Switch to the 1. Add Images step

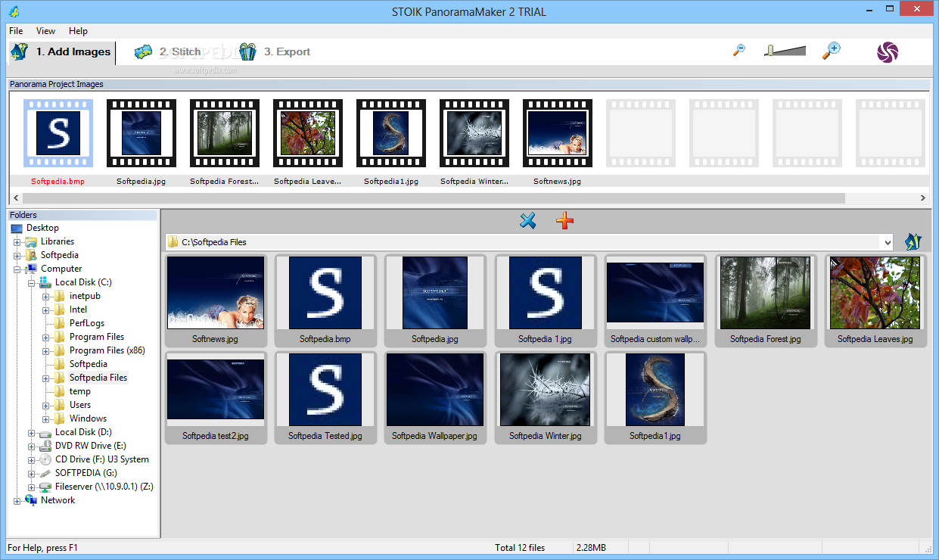click(62, 52)
